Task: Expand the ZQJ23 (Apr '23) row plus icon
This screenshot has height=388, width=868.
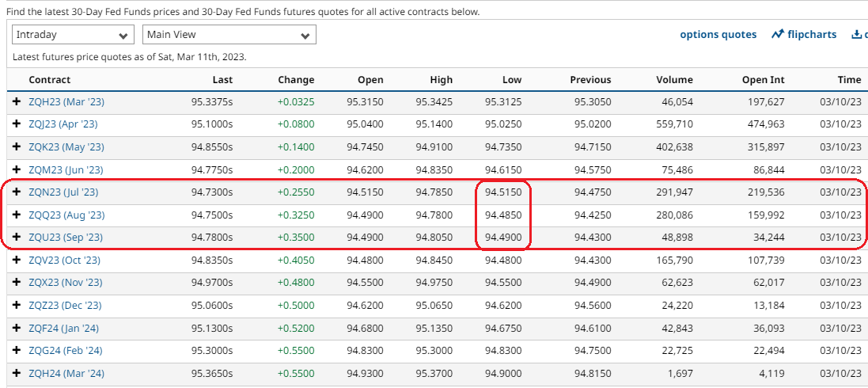Action: coord(17,124)
